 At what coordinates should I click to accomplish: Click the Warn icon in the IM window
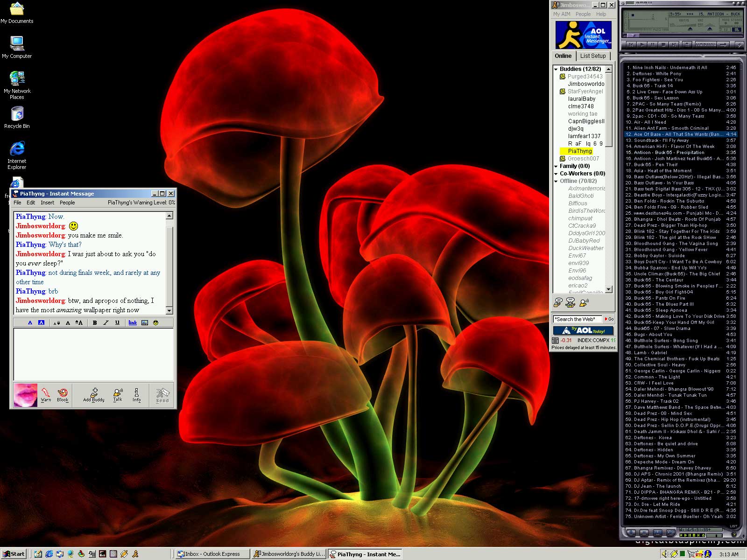[46, 395]
